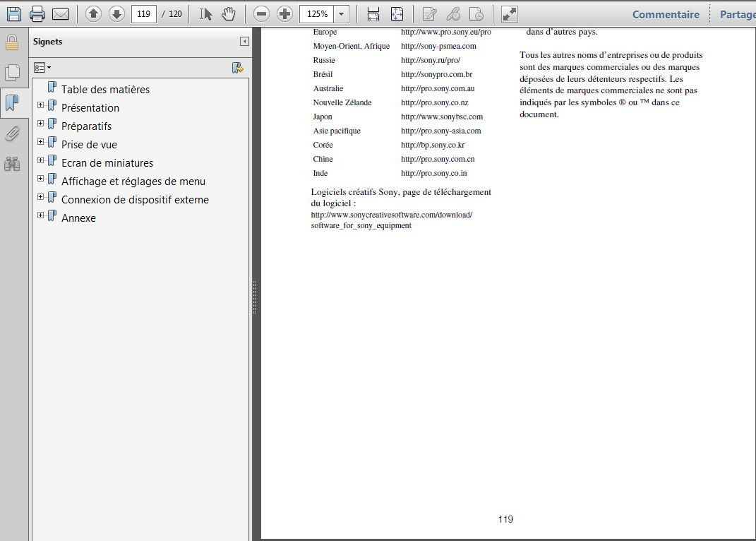Add a sticky note comment
The width and height of the screenshot is (756, 541).
coord(429,14)
